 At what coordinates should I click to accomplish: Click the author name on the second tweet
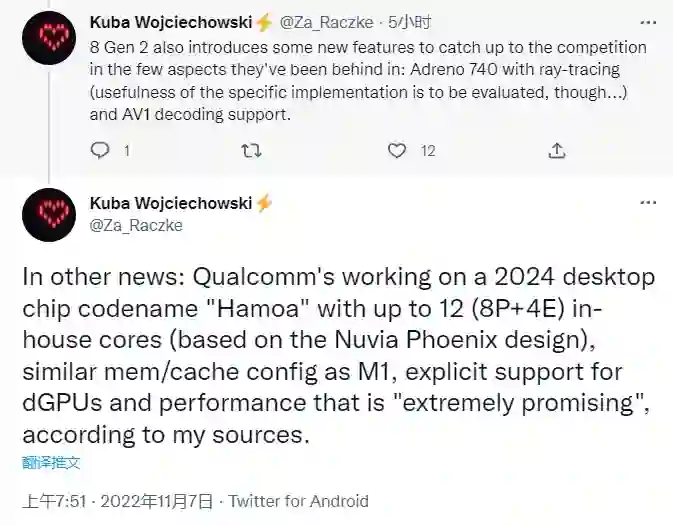coord(170,203)
